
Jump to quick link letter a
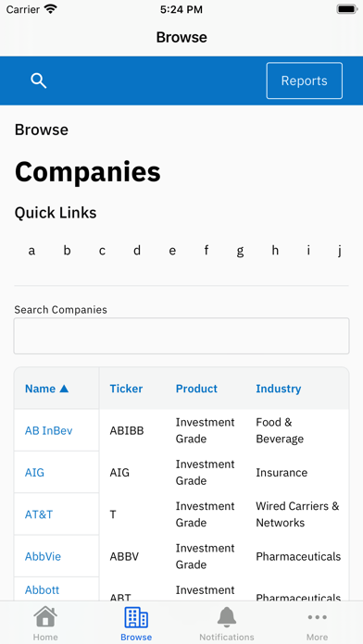pyautogui.click(x=31, y=250)
